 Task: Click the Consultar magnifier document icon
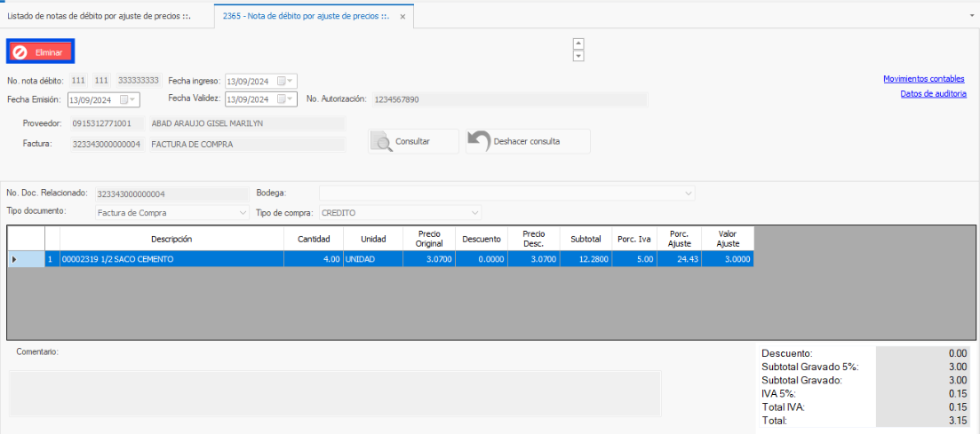[x=382, y=142]
